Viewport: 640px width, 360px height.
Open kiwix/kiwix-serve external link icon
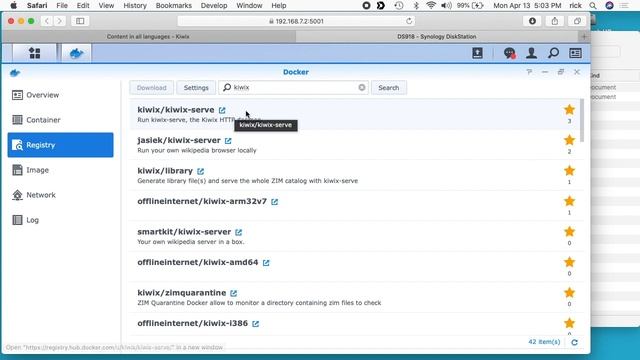(x=222, y=110)
